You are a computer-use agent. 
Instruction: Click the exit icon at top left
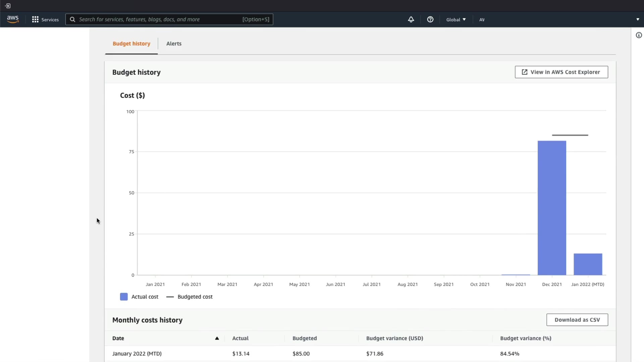point(8,6)
